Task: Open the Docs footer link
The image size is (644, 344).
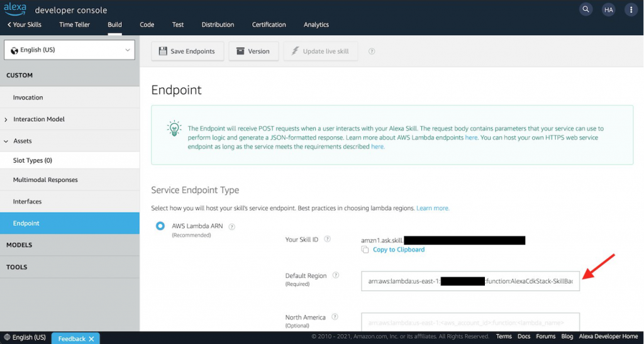Action: pyautogui.click(x=524, y=336)
